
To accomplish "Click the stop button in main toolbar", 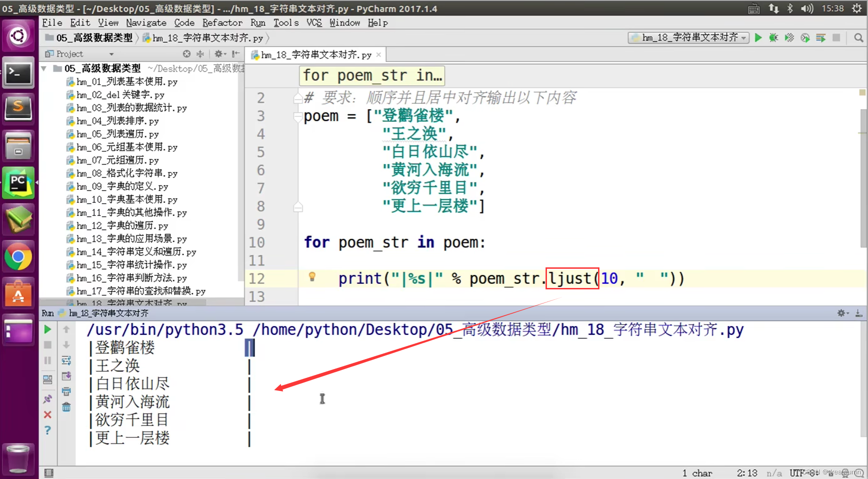I will tap(836, 38).
